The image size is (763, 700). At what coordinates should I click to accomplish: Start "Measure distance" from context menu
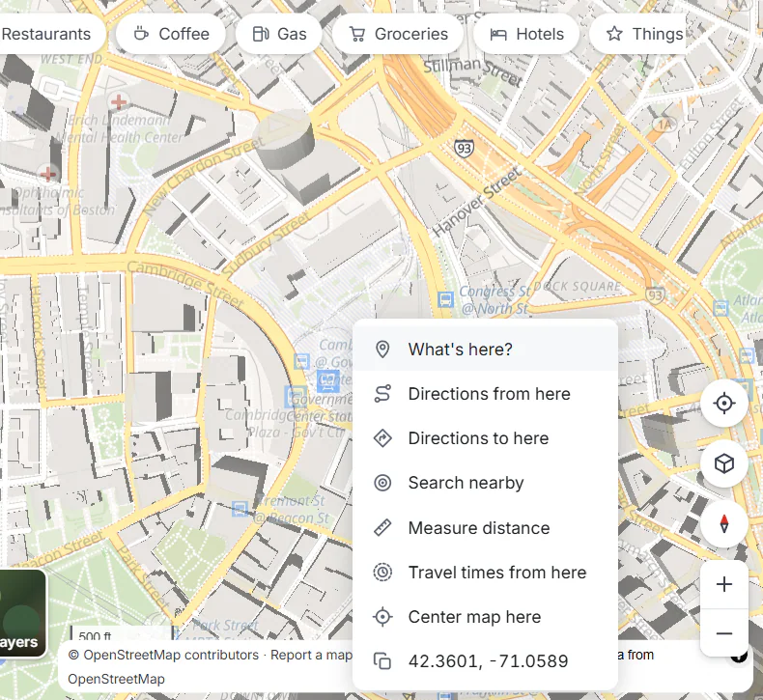(485, 528)
